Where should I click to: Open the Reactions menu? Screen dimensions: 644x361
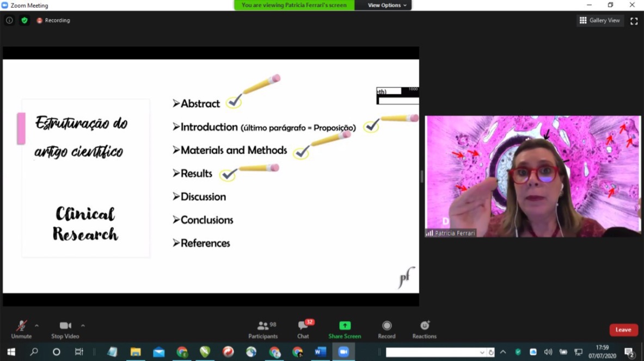click(x=424, y=329)
